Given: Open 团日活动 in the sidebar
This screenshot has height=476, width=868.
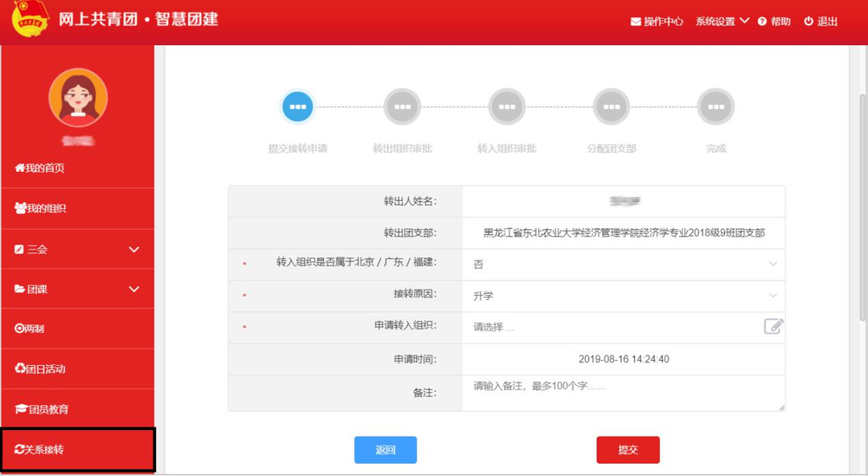Looking at the screenshot, I should 77,369.
